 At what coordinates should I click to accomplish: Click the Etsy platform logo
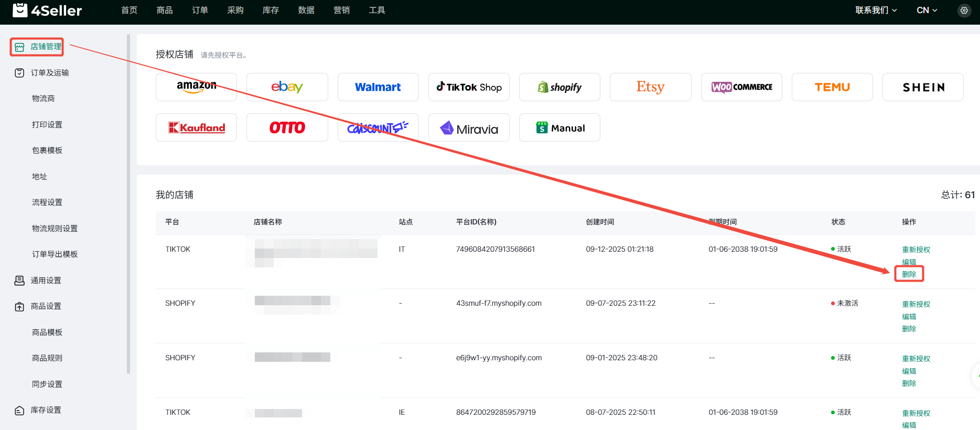tap(650, 87)
